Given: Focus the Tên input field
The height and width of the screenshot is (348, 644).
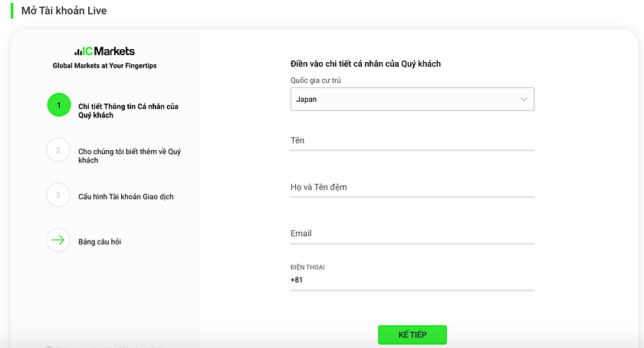Looking at the screenshot, I should click(x=412, y=141).
